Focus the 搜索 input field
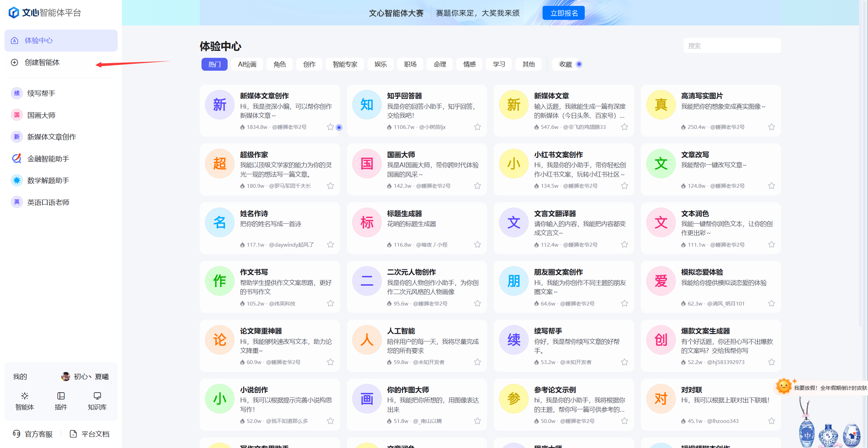Image resolution: width=868 pixels, height=448 pixels. tap(732, 46)
